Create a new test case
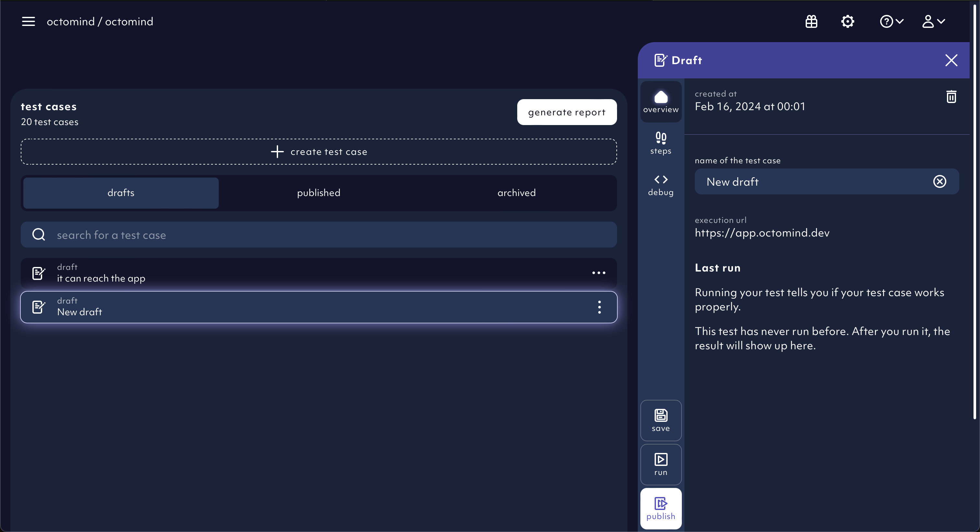 319,152
